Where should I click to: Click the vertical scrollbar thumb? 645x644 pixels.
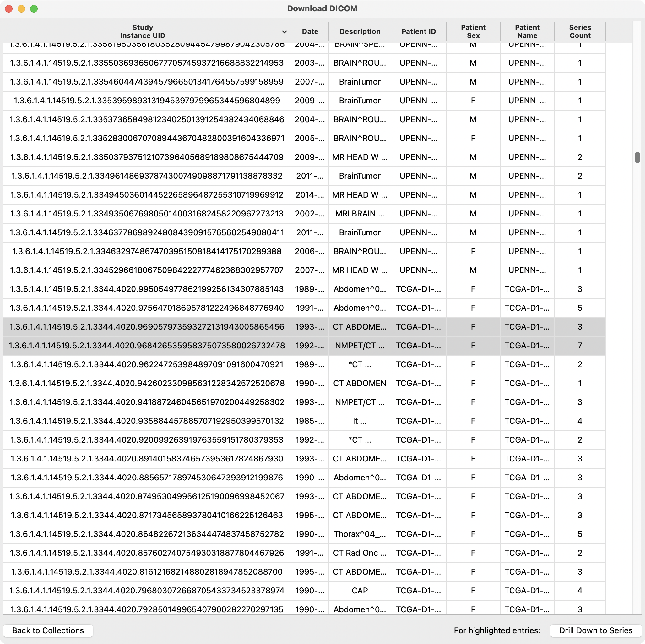click(x=637, y=157)
